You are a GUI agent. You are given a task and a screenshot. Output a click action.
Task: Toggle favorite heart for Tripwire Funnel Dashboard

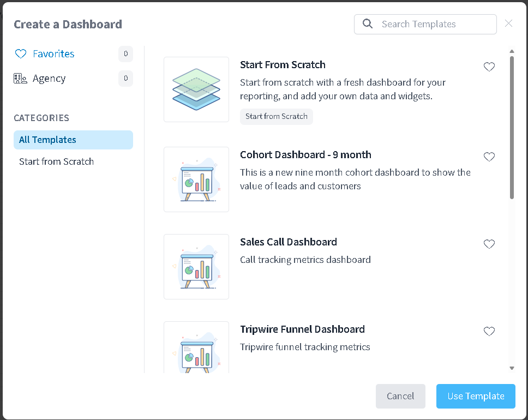point(489,332)
